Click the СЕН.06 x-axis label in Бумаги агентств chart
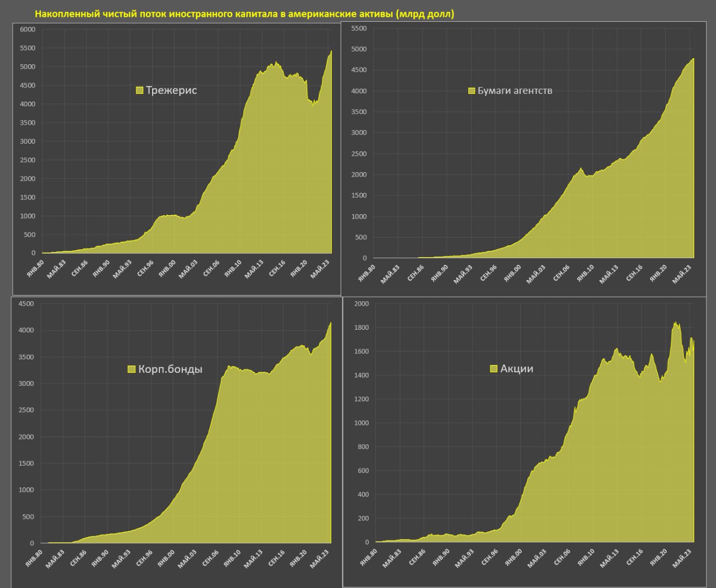This screenshot has width=716, height=588. [x=561, y=273]
